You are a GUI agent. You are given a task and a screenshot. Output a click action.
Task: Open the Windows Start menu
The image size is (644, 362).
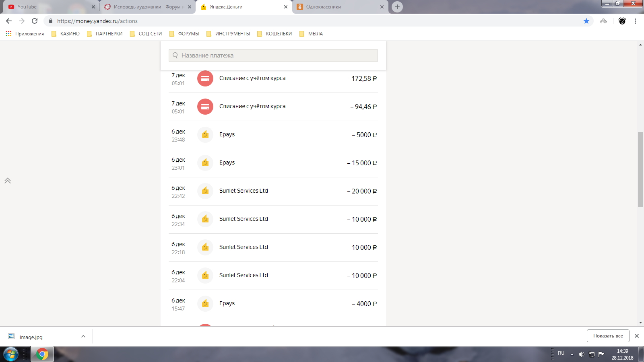pos(11,354)
